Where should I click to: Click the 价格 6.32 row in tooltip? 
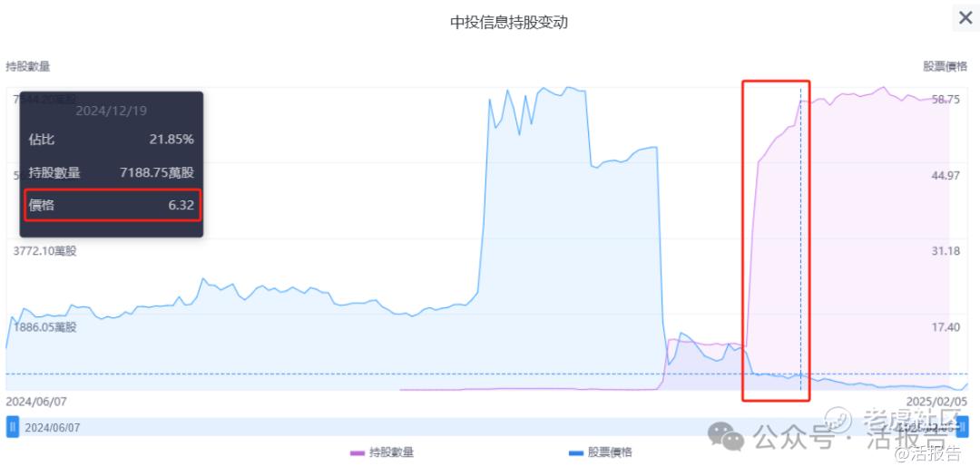pos(112,205)
